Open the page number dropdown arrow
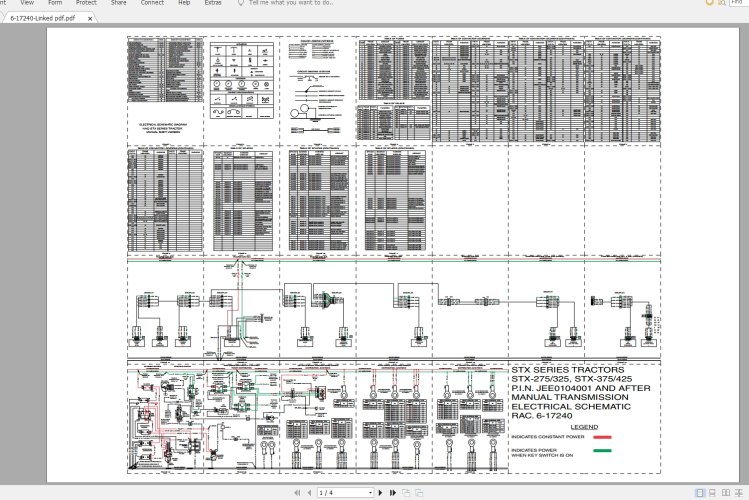 click(370, 492)
